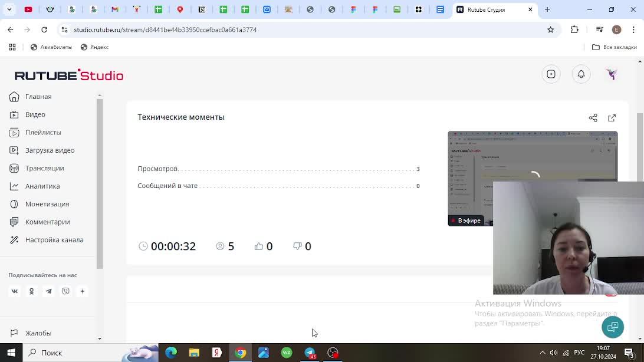Open the support chat bubble button
Viewport: 644px width, 362px height.
click(613, 327)
